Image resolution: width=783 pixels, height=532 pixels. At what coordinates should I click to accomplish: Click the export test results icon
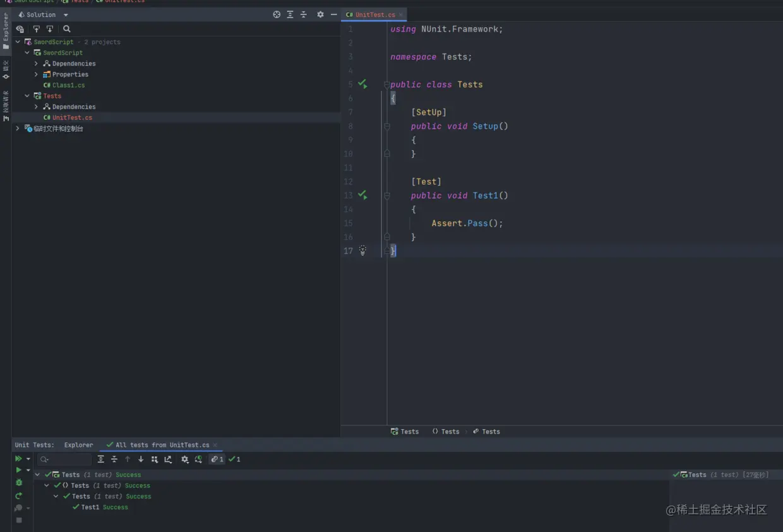pos(168,459)
